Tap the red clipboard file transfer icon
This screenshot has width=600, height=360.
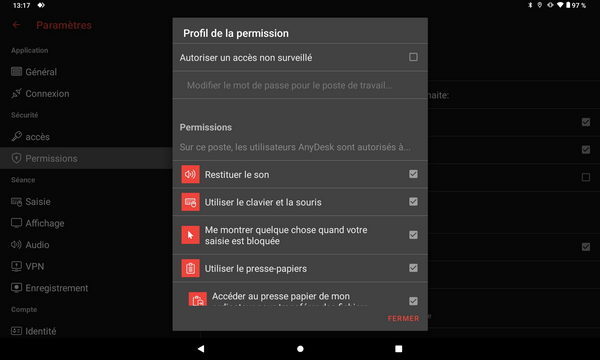tap(198, 299)
